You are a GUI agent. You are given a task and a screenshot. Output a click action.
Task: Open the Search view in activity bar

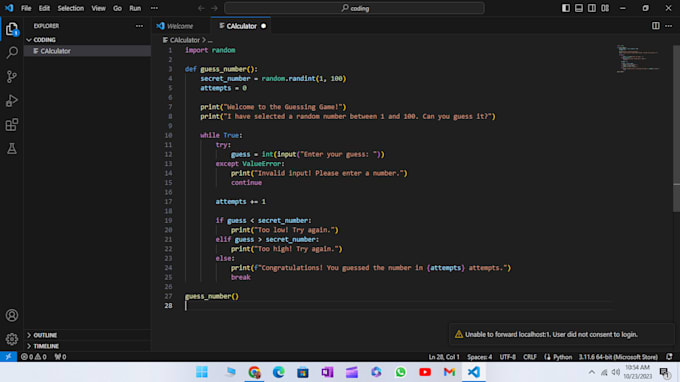[12, 53]
